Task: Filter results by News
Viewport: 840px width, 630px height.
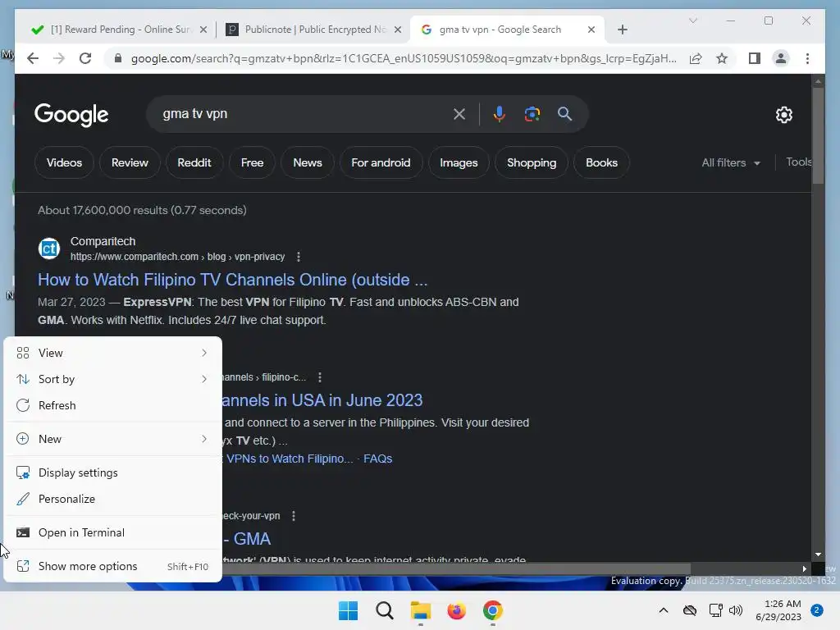Action: coord(308,163)
